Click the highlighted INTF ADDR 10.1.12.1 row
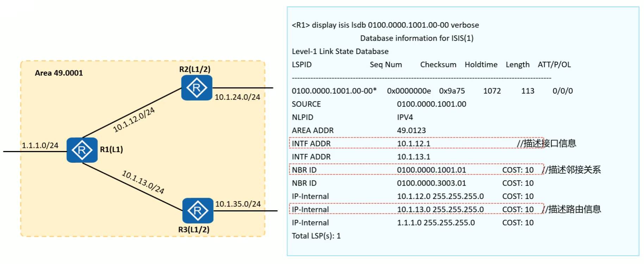The height and width of the screenshot is (264, 644). 416,143
